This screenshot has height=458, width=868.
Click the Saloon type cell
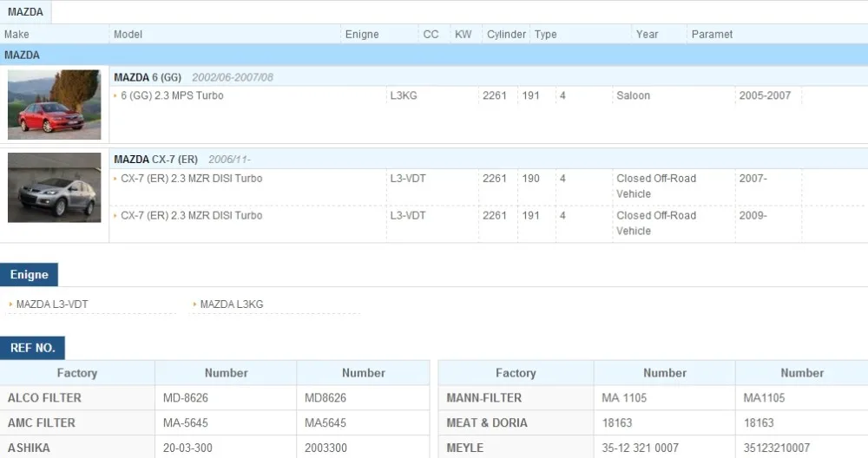point(634,95)
